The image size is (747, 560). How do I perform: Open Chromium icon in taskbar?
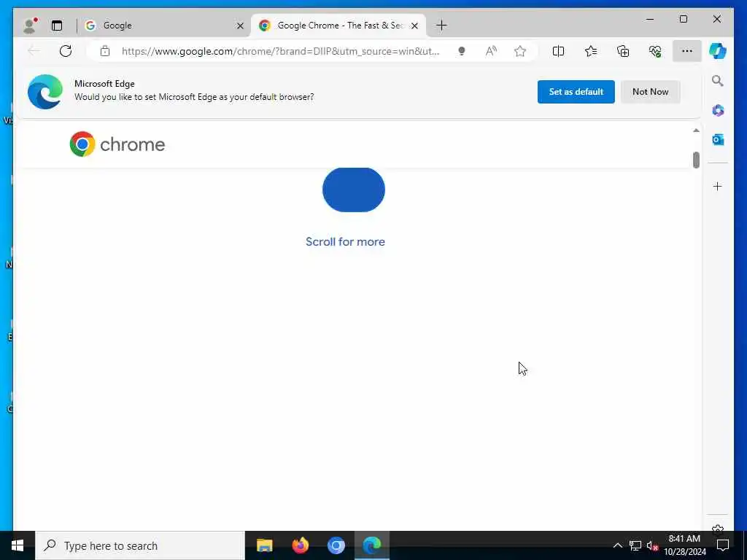point(336,545)
